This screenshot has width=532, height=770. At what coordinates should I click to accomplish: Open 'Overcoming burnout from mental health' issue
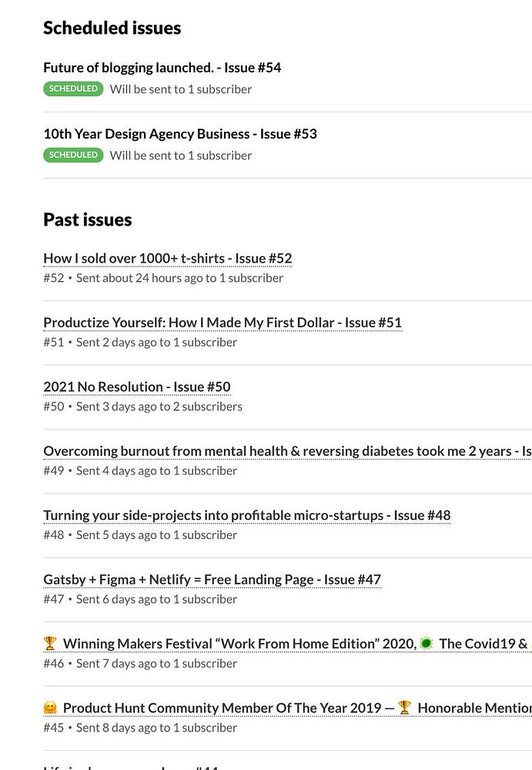coord(287,451)
